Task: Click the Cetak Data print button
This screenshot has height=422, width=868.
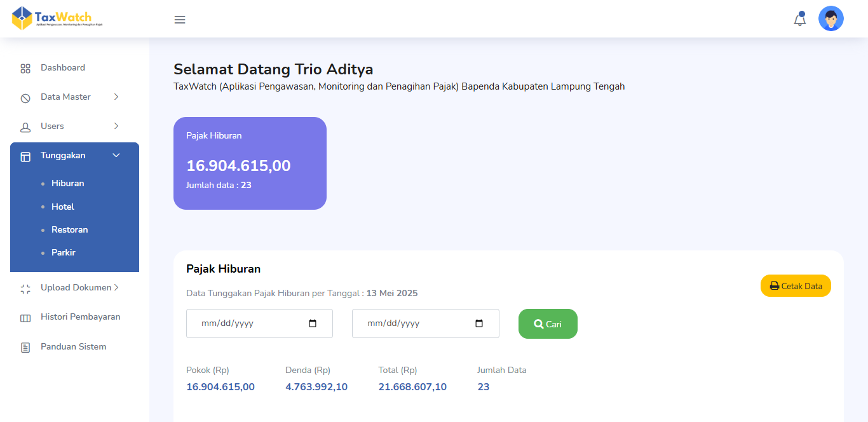Action: click(796, 286)
